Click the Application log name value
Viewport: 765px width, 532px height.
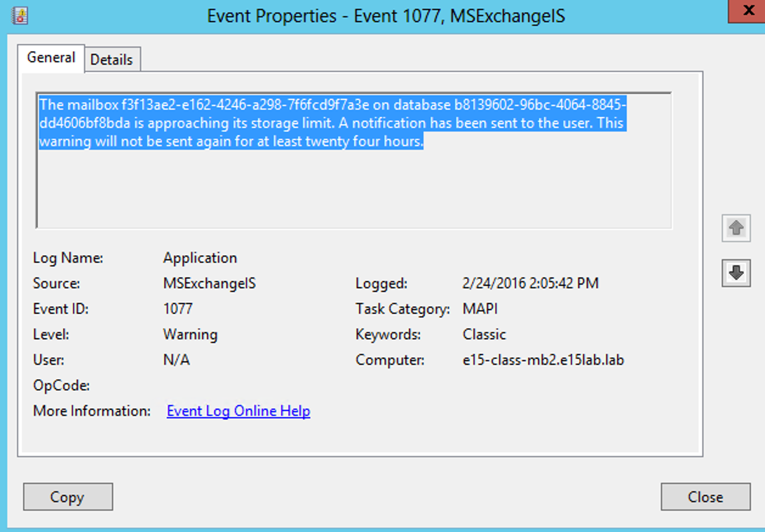coord(200,258)
